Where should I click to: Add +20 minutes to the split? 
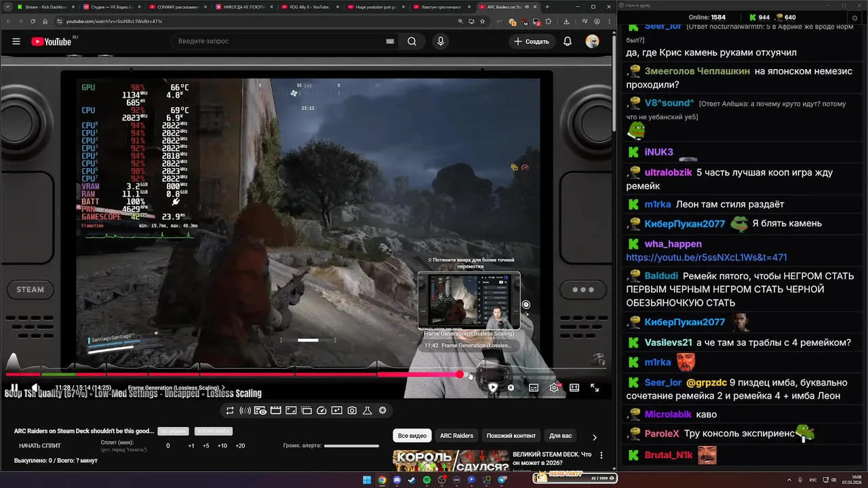240,445
